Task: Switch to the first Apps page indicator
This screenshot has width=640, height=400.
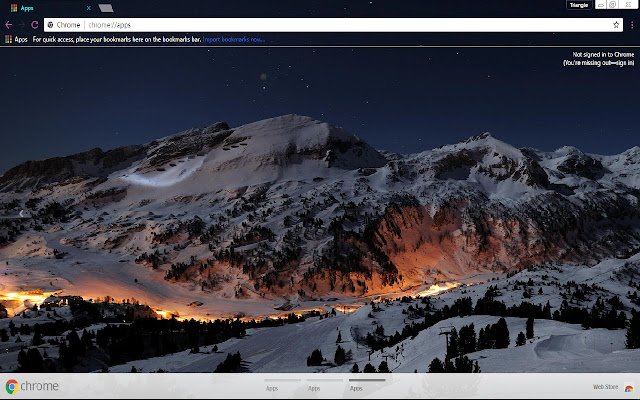Action: [x=282, y=385]
